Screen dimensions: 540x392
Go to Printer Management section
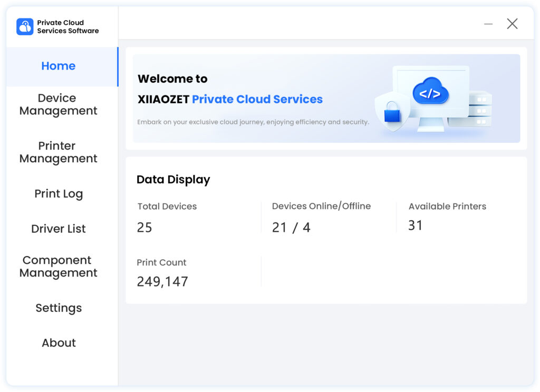pyautogui.click(x=59, y=152)
